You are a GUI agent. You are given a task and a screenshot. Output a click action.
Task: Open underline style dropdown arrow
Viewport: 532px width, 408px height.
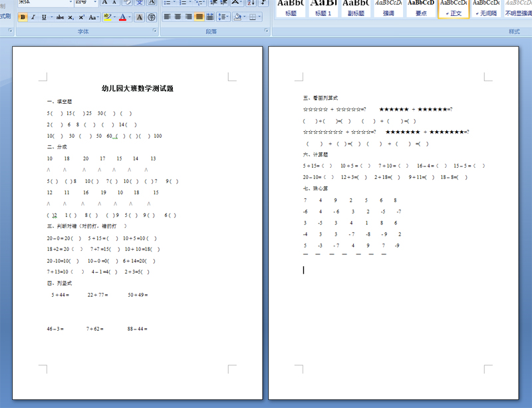coord(52,17)
